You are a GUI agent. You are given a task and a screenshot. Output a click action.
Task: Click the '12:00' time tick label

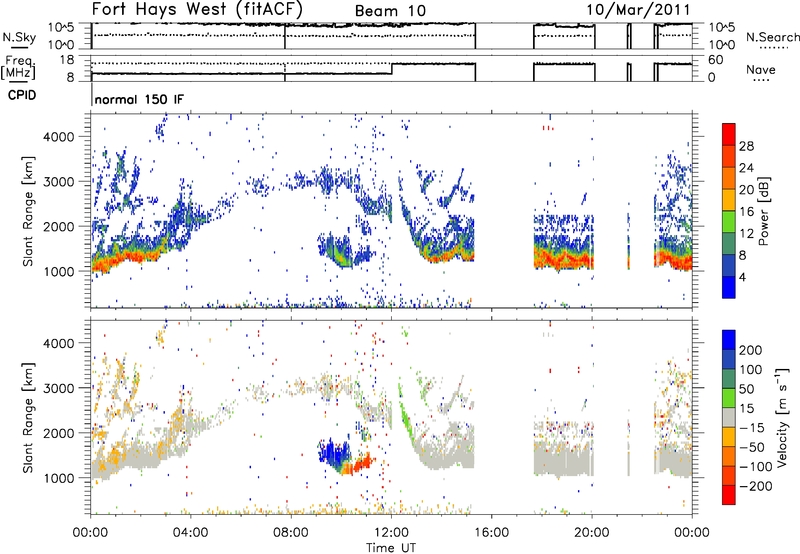click(x=391, y=533)
